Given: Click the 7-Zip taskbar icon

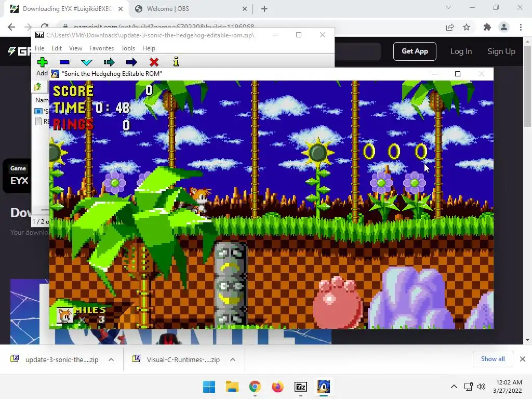Looking at the screenshot, I should (301, 387).
